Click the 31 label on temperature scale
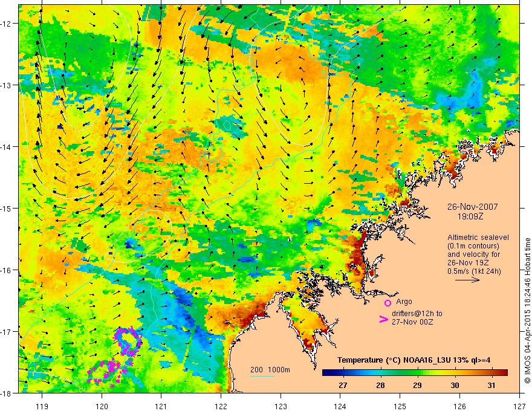The image size is (532, 411). click(x=491, y=385)
